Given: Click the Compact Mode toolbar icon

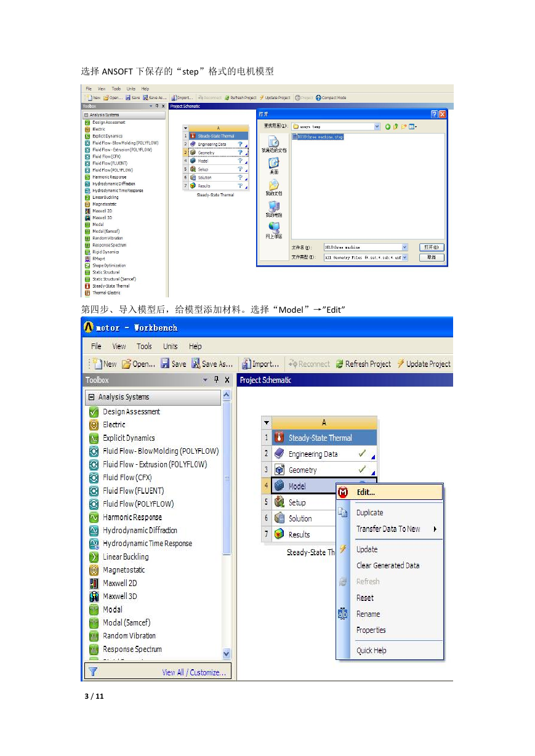Looking at the screenshot, I should pos(318,98).
